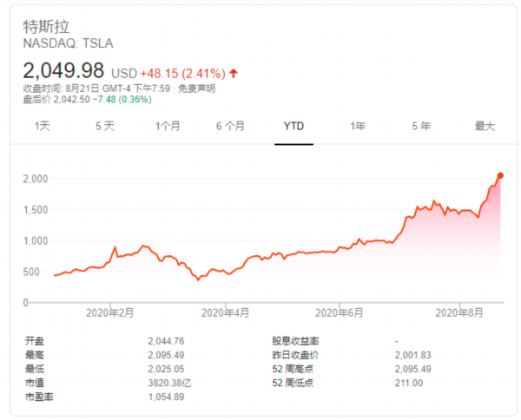Select the YTD tab
Image resolution: width=521 pixels, height=420 pixels.
[x=293, y=126]
